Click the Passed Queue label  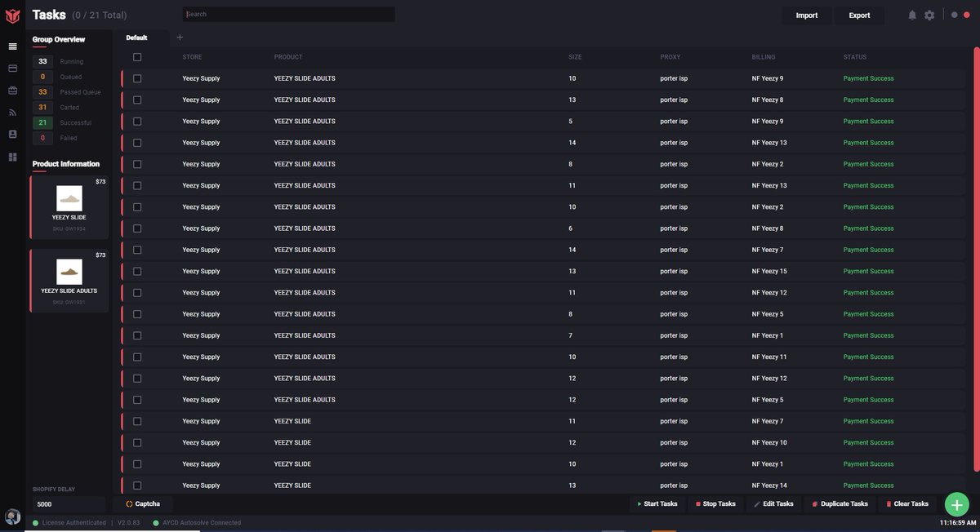click(x=80, y=92)
